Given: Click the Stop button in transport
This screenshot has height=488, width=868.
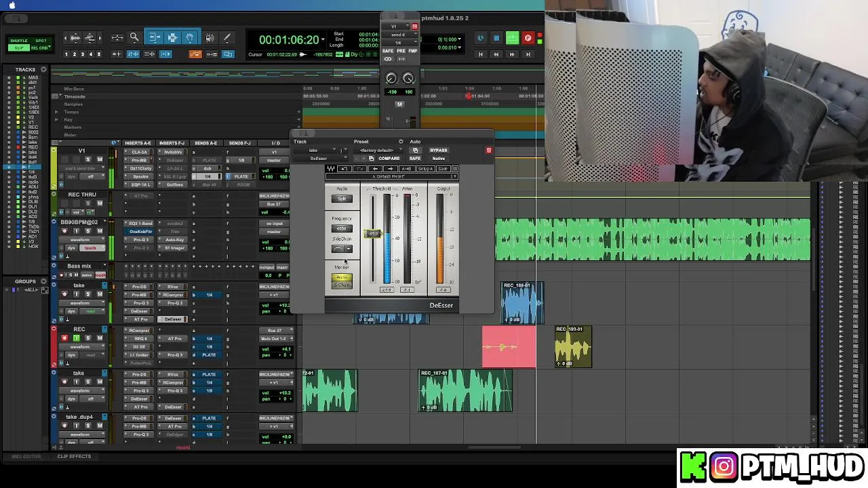Looking at the screenshot, I should click(x=496, y=39).
